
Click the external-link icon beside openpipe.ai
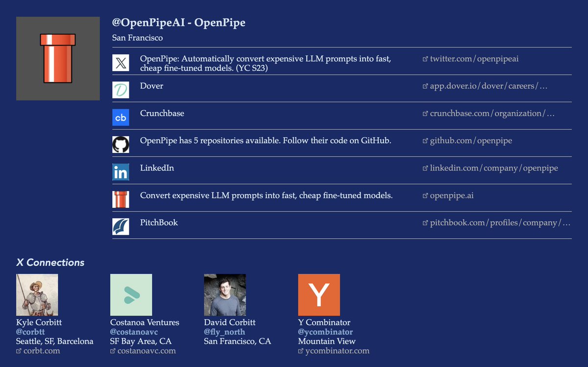pos(425,196)
